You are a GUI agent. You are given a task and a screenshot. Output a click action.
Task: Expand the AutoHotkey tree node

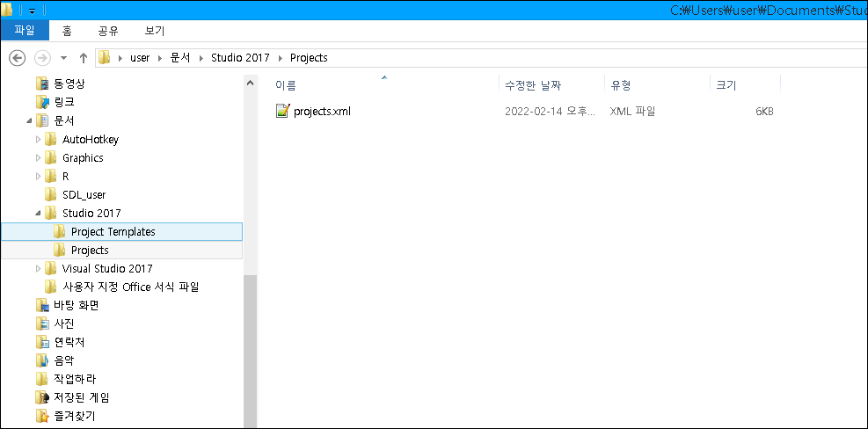(38, 140)
